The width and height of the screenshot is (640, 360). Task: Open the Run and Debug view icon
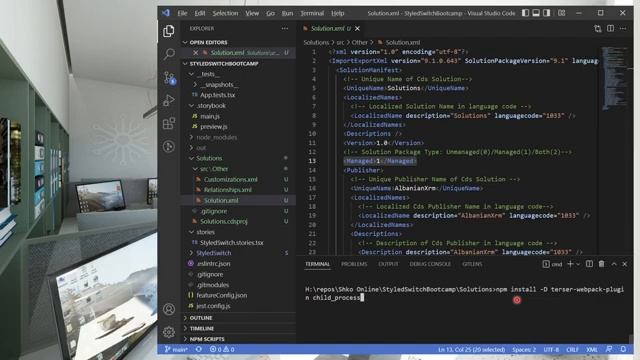pos(169,100)
